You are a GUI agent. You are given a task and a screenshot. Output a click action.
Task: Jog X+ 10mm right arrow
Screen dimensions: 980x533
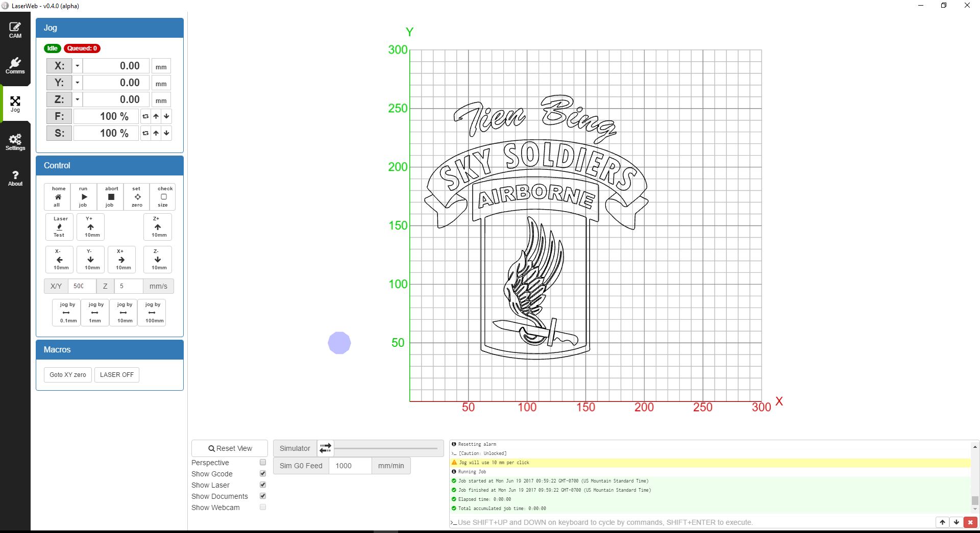[121, 260]
